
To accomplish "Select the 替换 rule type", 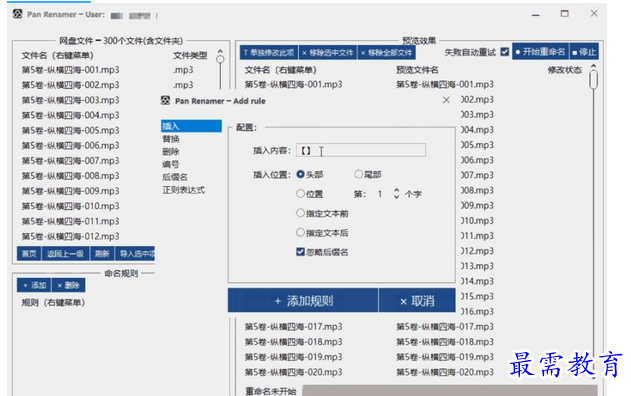I will tap(171, 139).
